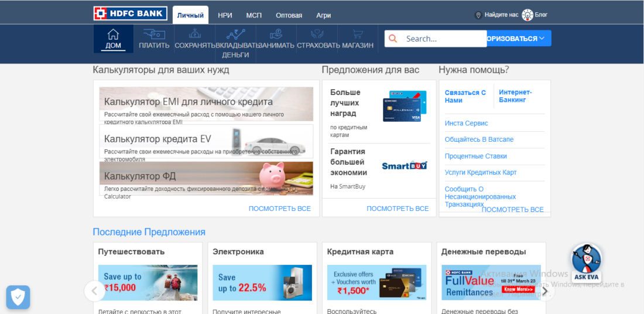Screen dimensions: 644x314
Task: Open Интернет-Банкинг link
Action: point(515,96)
